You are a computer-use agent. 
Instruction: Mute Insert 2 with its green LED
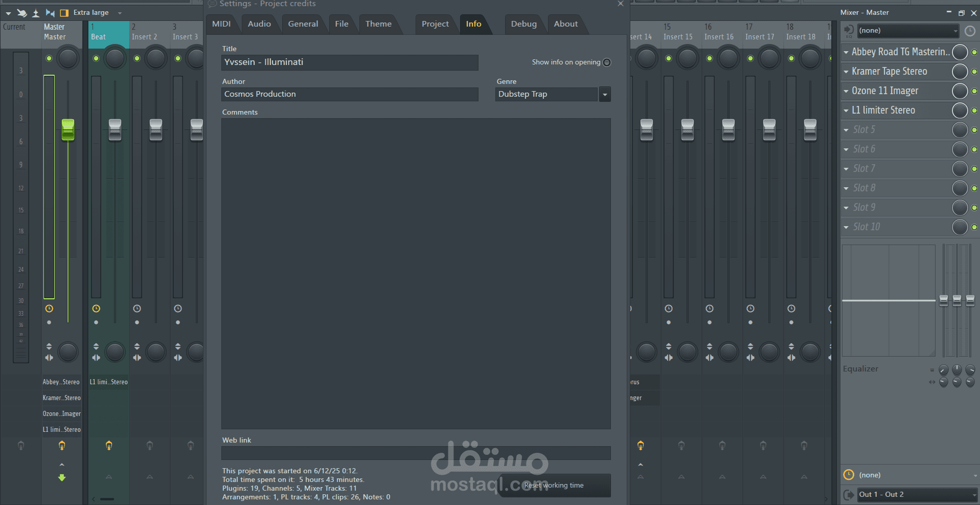pos(137,58)
